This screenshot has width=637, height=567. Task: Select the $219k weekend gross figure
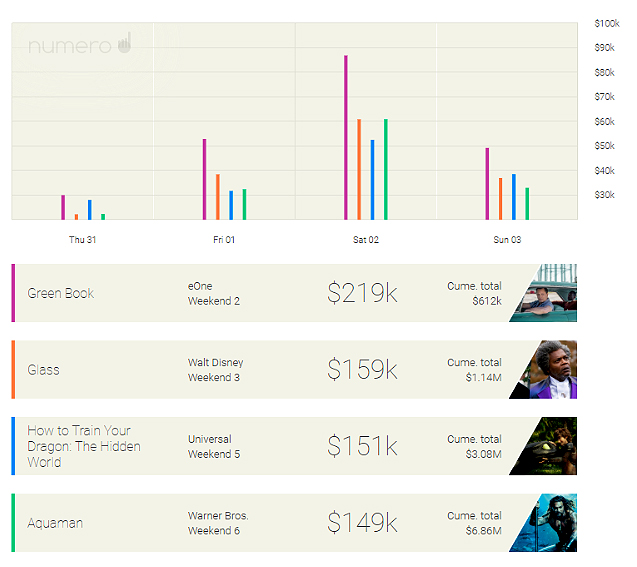[362, 292]
